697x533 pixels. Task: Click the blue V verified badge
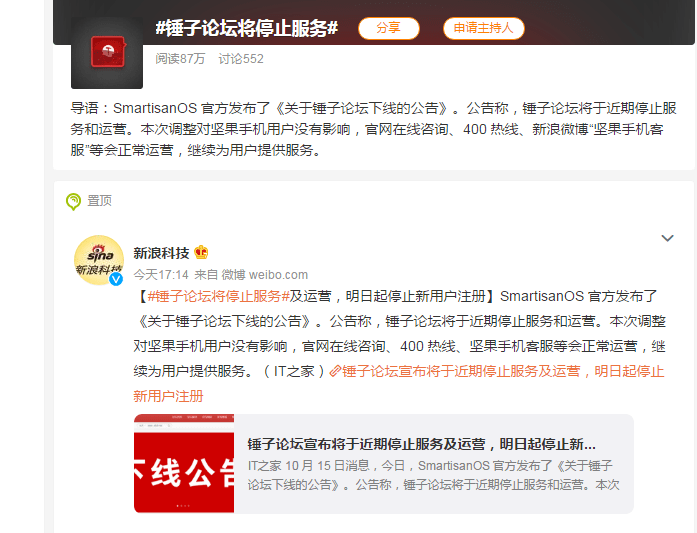tap(116, 279)
